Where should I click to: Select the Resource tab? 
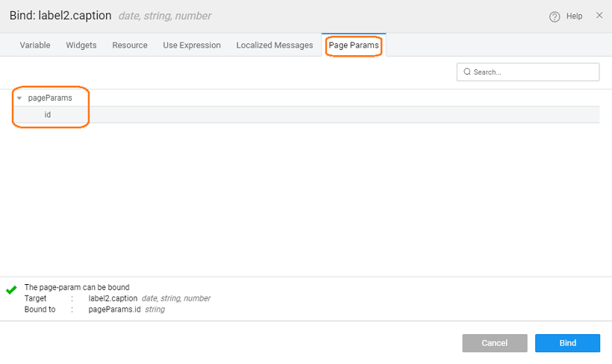pyautogui.click(x=130, y=45)
